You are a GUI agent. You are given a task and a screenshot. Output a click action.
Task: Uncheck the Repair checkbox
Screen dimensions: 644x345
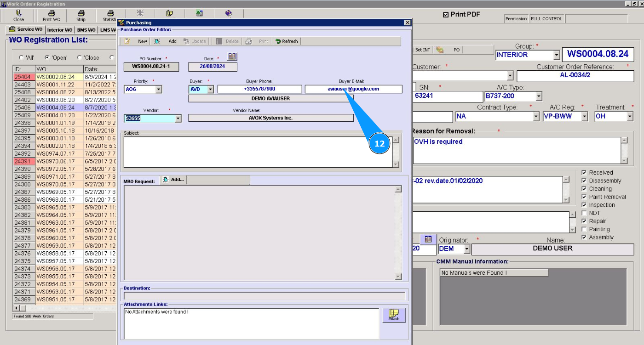pyautogui.click(x=584, y=221)
